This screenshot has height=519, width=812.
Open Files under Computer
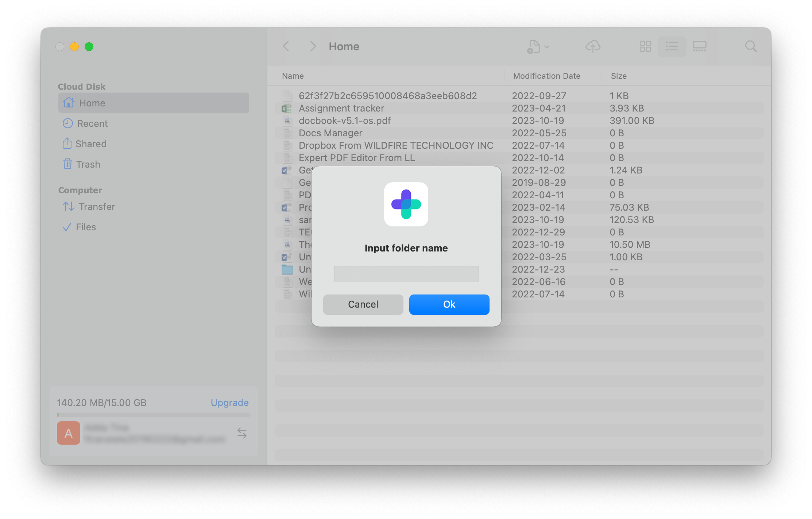pyautogui.click(x=79, y=227)
